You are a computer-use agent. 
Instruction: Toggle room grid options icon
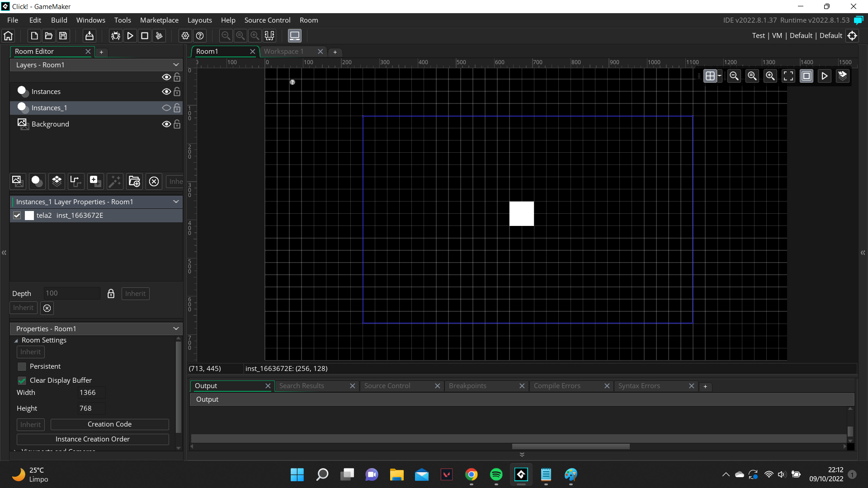point(710,76)
